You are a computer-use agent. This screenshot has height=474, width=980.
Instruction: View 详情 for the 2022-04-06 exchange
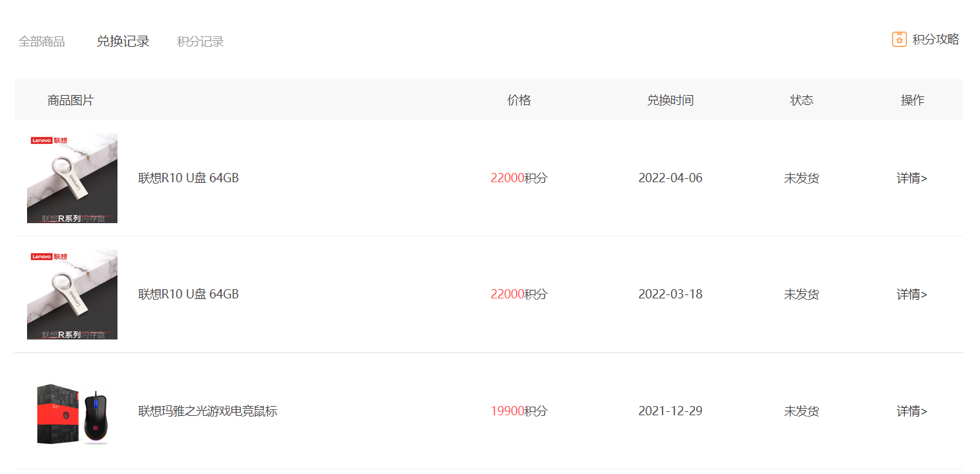(x=912, y=178)
